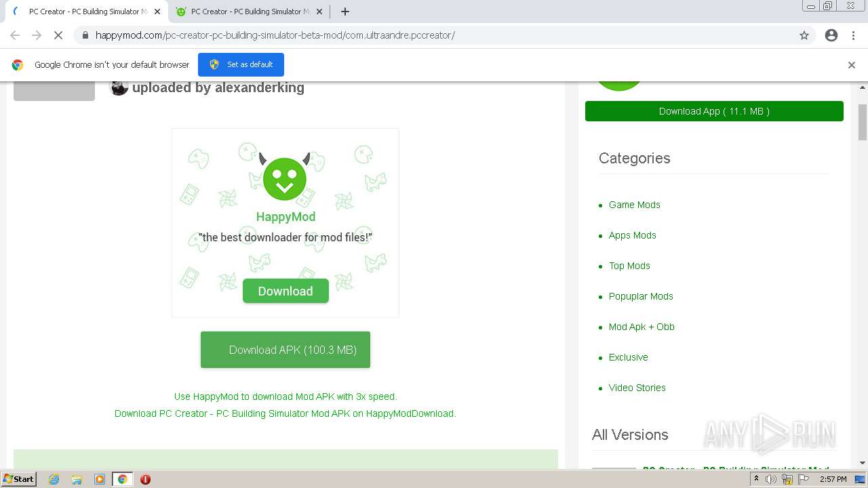
Task: Open the Chrome three-dot menu
Action: point(853,35)
